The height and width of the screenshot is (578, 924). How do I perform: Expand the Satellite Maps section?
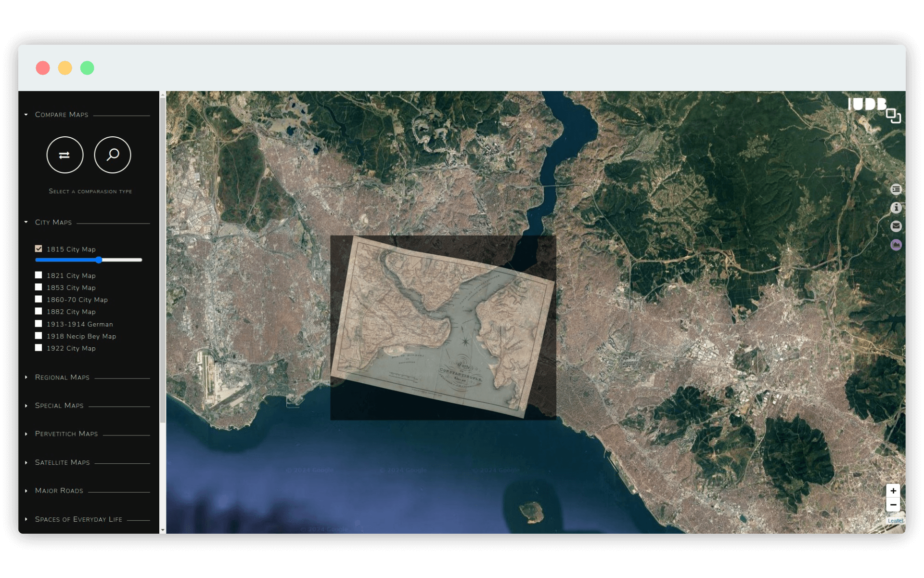coord(62,462)
